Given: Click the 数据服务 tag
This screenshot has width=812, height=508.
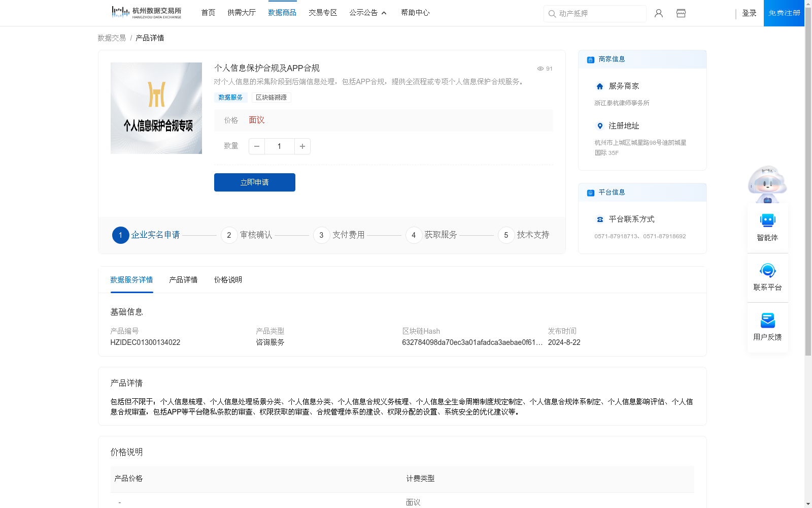Looking at the screenshot, I should pos(230,98).
